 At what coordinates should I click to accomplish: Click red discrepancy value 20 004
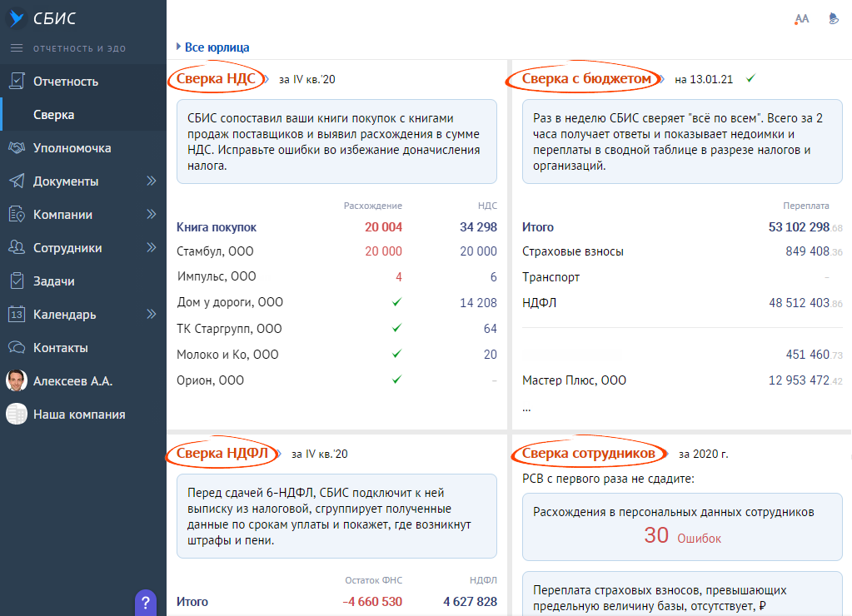(x=383, y=227)
